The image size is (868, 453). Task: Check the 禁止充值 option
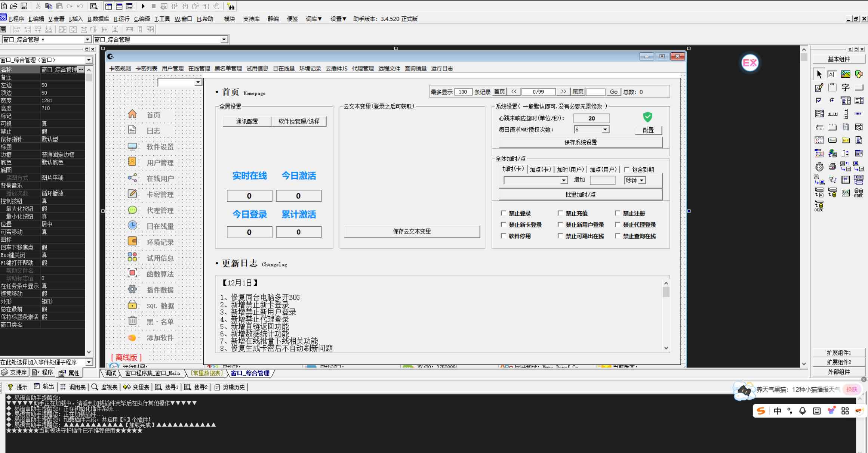click(561, 213)
